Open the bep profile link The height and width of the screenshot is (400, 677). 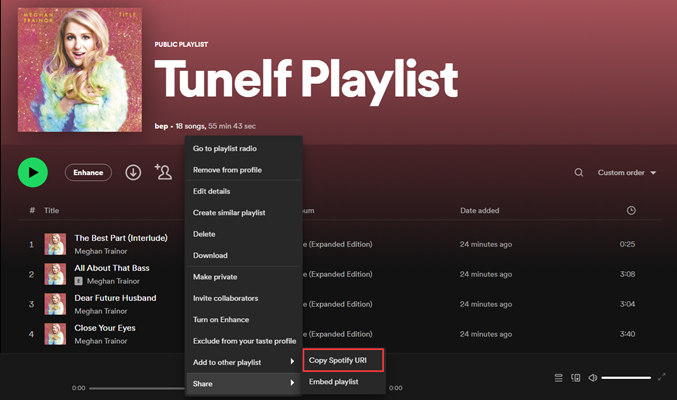[x=161, y=126]
